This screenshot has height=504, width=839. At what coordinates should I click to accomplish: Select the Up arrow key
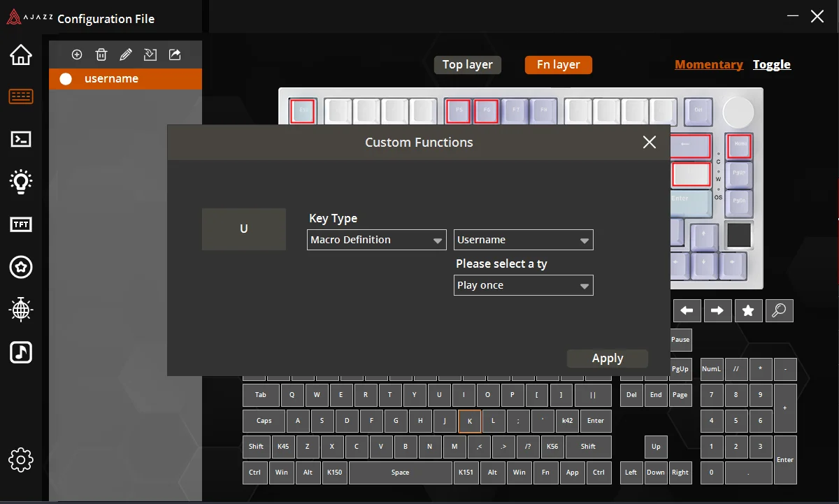[656, 447]
